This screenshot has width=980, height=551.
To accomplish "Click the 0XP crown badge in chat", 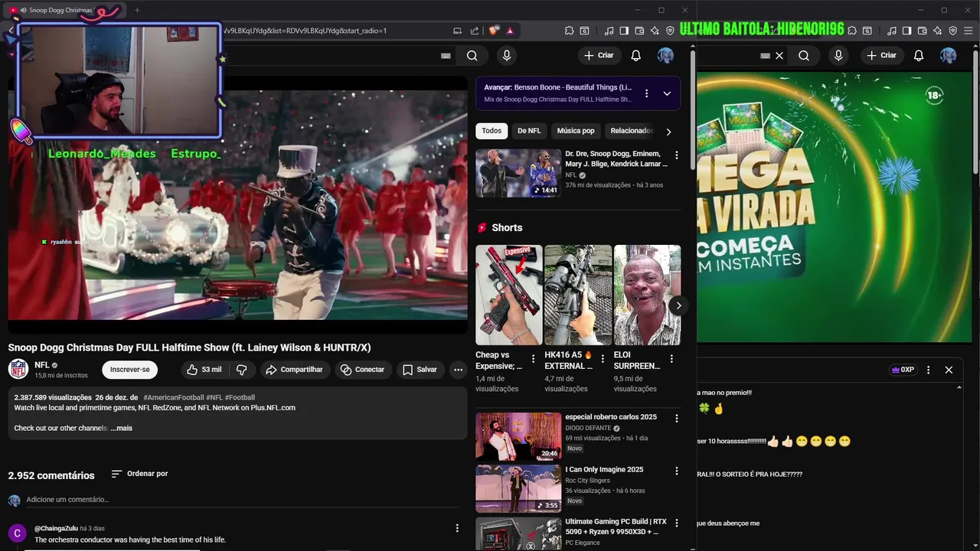I will coord(903,370).
